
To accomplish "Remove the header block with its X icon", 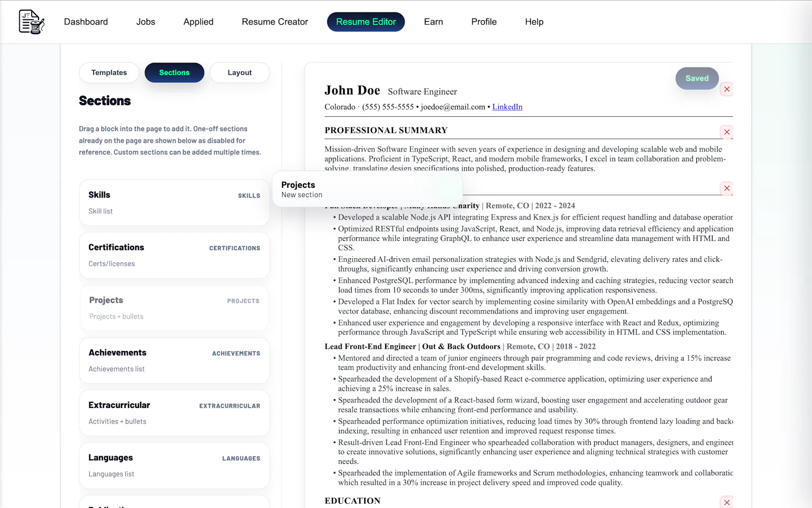I will (727, 89).
